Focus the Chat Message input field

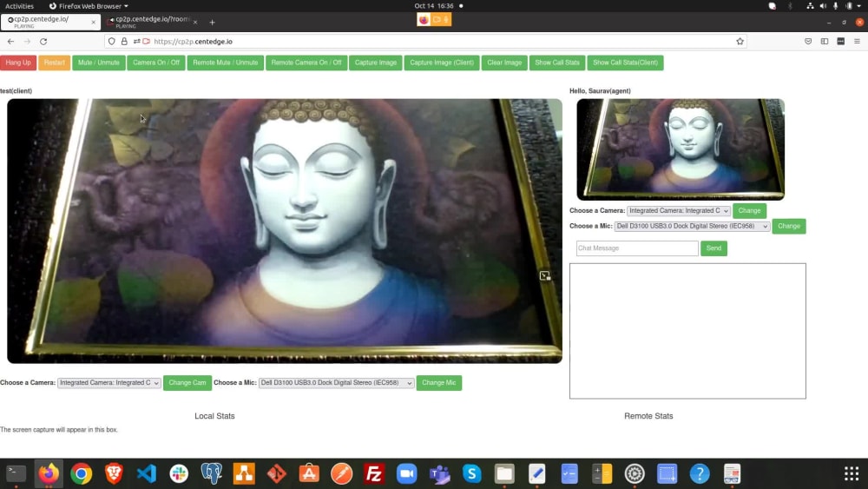pos(637,248)
